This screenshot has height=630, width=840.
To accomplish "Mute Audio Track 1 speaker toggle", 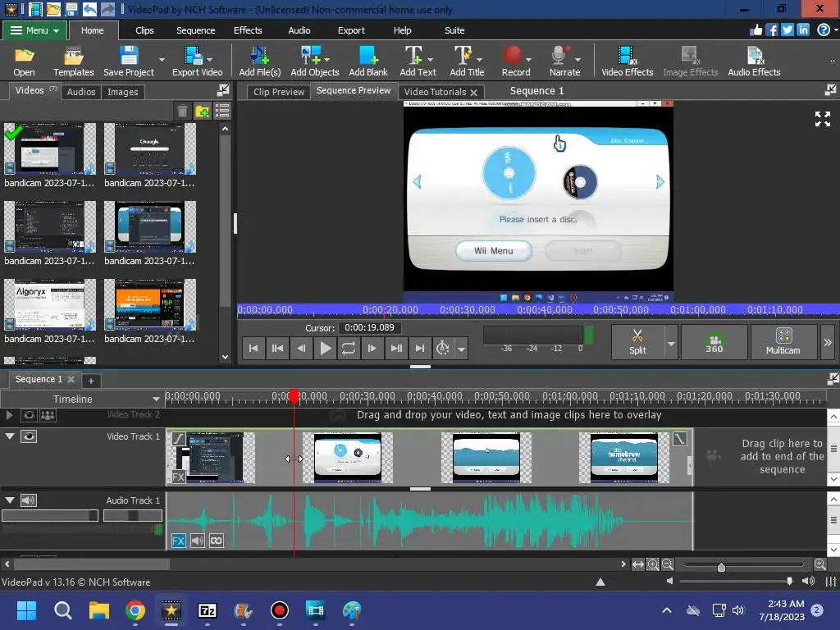I will coord(29,500).
